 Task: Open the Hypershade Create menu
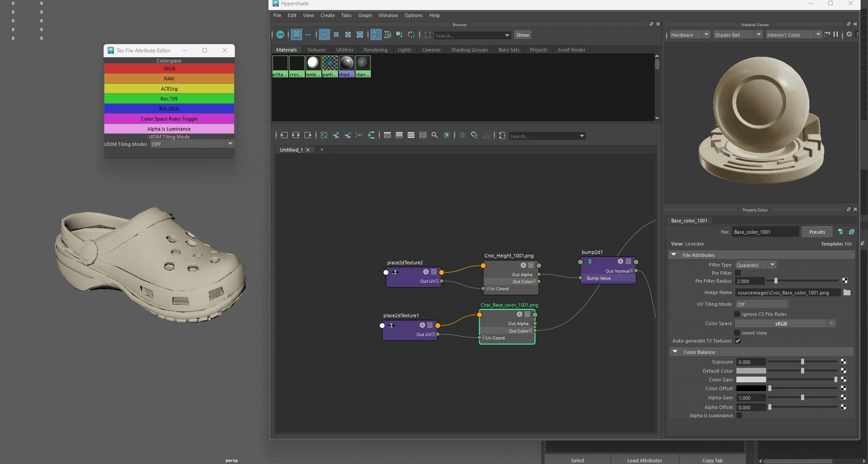[328, 15]
